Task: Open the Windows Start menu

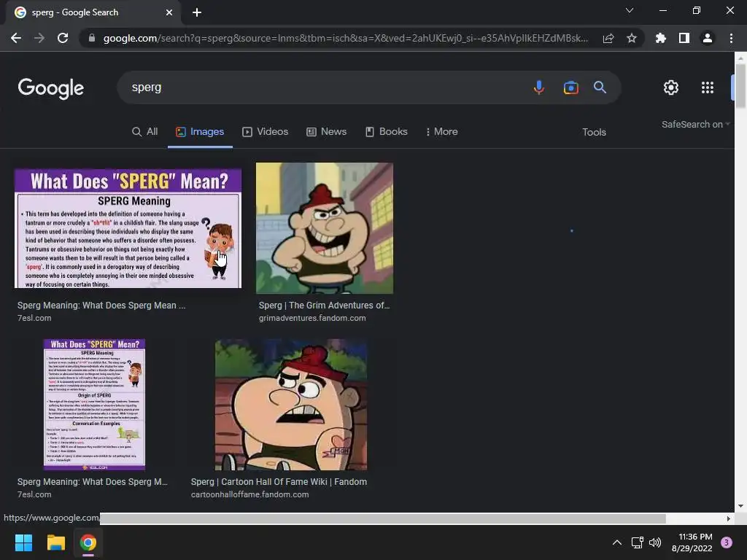Action: coord(23,542)
